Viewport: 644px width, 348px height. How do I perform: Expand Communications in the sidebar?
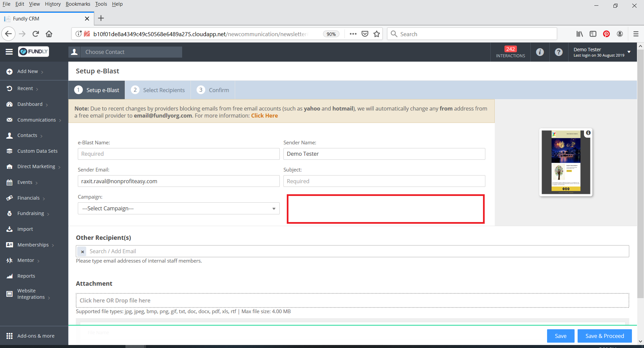pyautogui.click(x=37, y=120)
